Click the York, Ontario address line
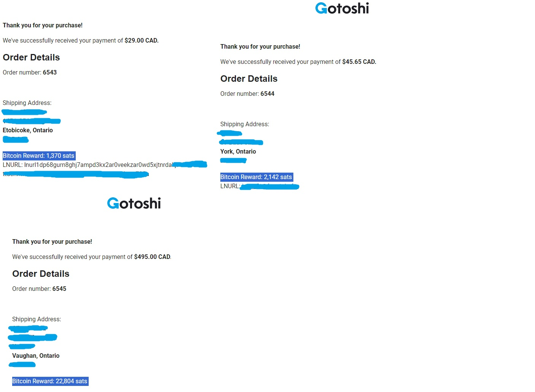Viewport: 535px width, 392px height. [x=238, y=152]
